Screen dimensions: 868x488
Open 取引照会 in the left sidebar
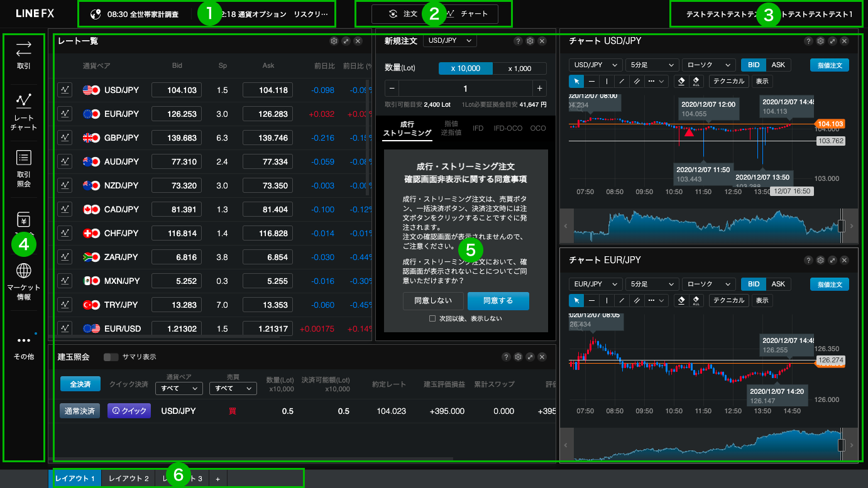coord(24,168)
